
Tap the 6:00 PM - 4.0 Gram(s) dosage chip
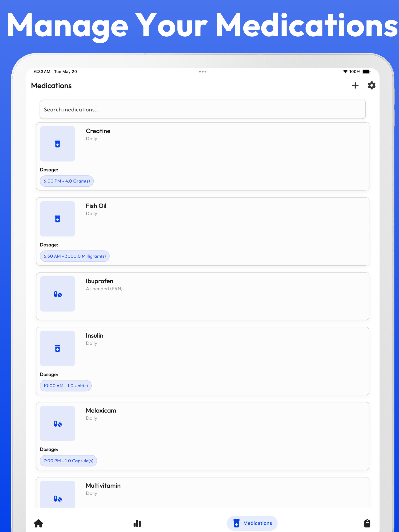point(67,181)
